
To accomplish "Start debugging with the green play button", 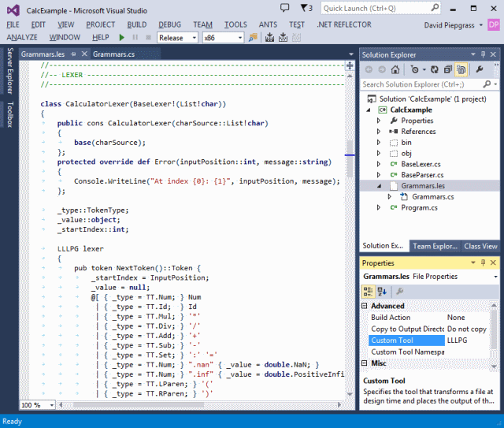I will tap(121, 38).
